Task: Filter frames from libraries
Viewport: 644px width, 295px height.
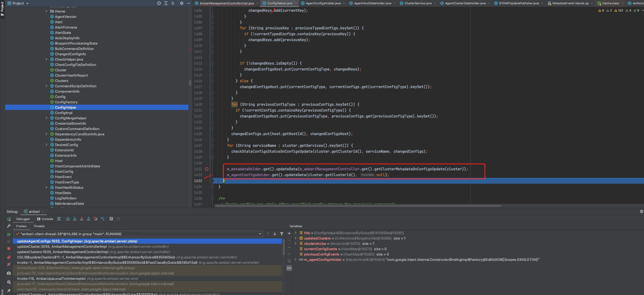Action: (x=282, y=234)
